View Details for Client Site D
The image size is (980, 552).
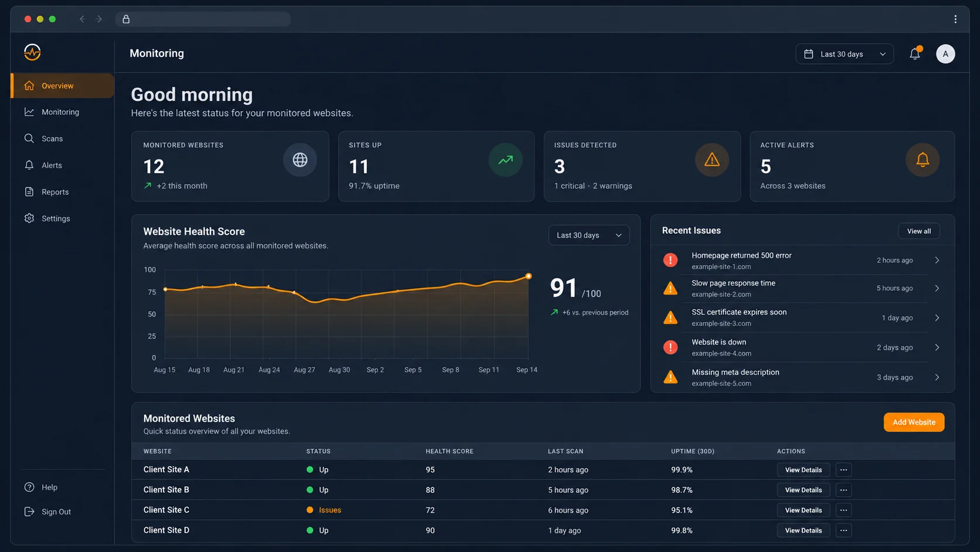tap(803, 530)
